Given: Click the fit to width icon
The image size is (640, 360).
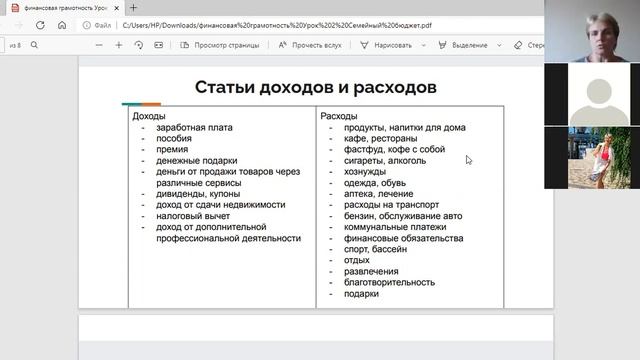Looking at the screenshot, I should (x=159, y=45).
